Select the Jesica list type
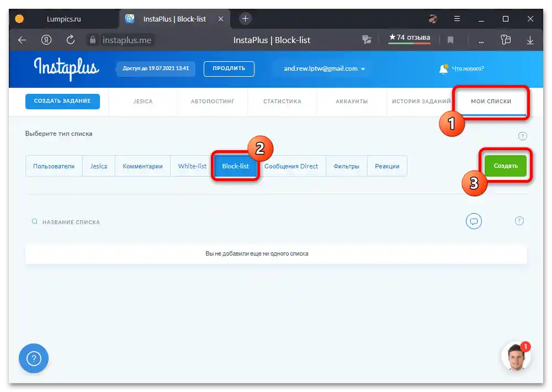The image size is (552, 392). pos(99,166)
